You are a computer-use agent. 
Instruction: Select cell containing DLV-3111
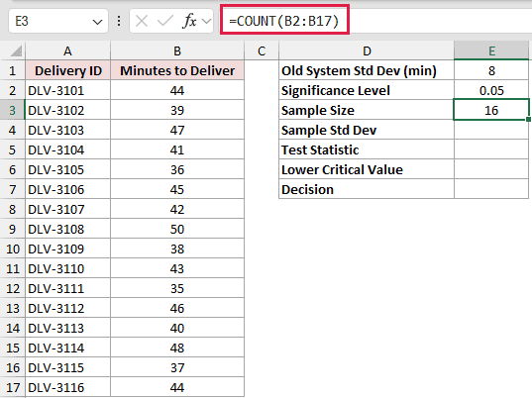click(x=67, y=288)
